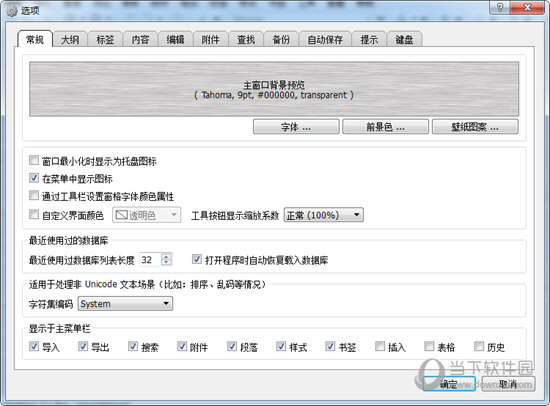This screenshot has height=406, width=550.
Task: Open the 附件 tab
Action: [210, 40]
